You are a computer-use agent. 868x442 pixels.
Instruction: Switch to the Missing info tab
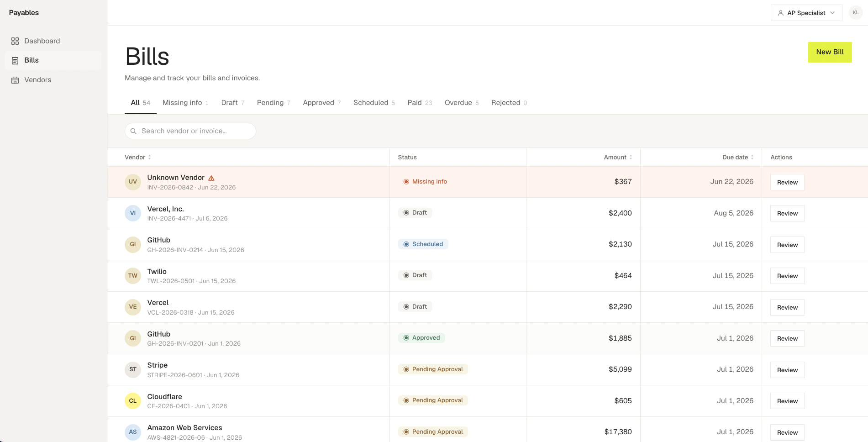(185, 103)
